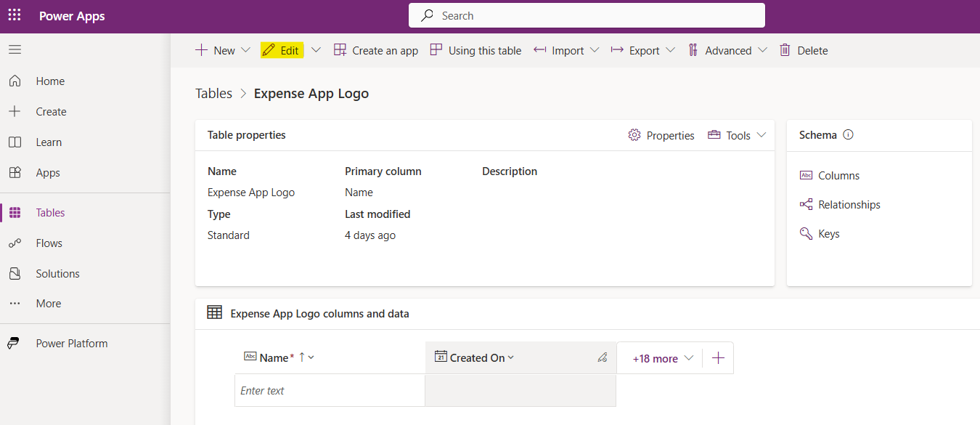Open the app launcher waffle icon
The image size is (980, 425).
point(15,15)
